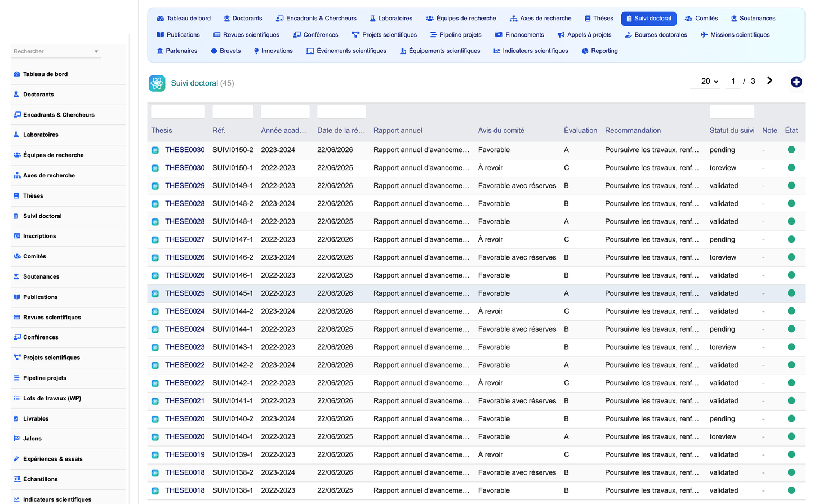This screenshot has width=814, height=504.
Task: Sort by Évaluation column header
Action: click(580, 131)
